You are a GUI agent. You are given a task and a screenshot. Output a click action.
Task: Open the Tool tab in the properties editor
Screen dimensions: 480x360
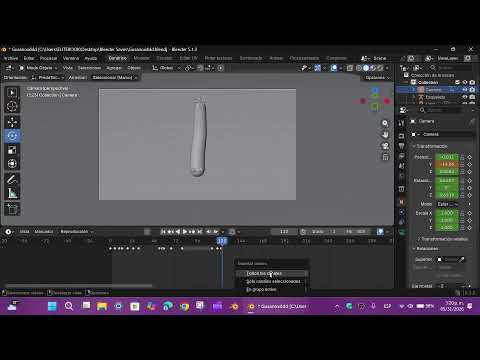tap(402, 123)
